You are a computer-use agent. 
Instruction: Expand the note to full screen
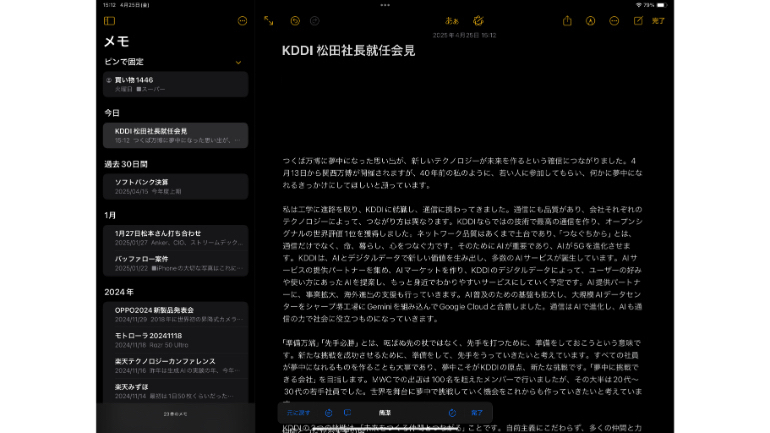tap(269, 21)
